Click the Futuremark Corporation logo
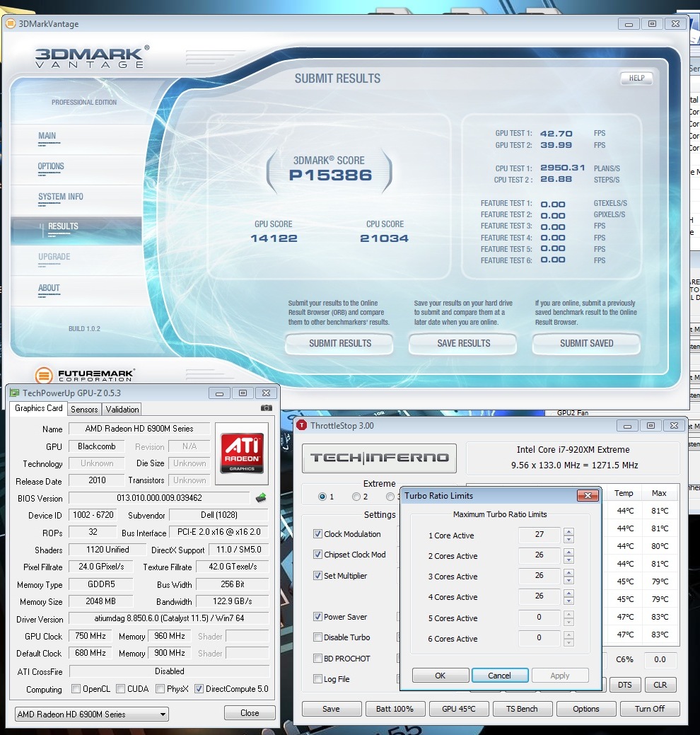 [86, 375]
